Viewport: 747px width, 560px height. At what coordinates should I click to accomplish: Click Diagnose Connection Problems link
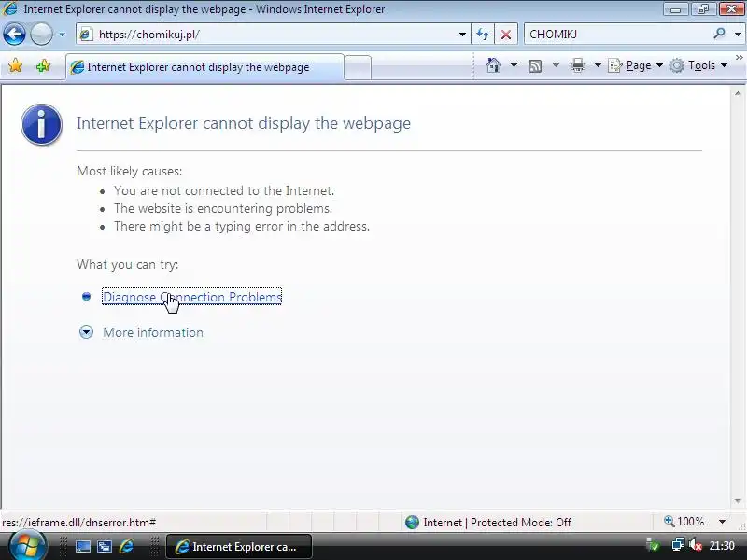192,297
